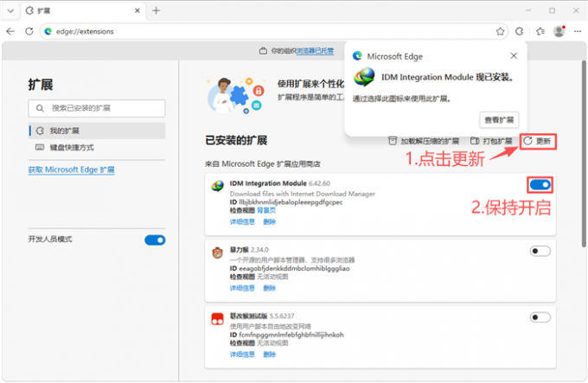Open the Edge settings ellipsis menu
The width and height of the screenshot is (588, 383).
pos(578,31)
